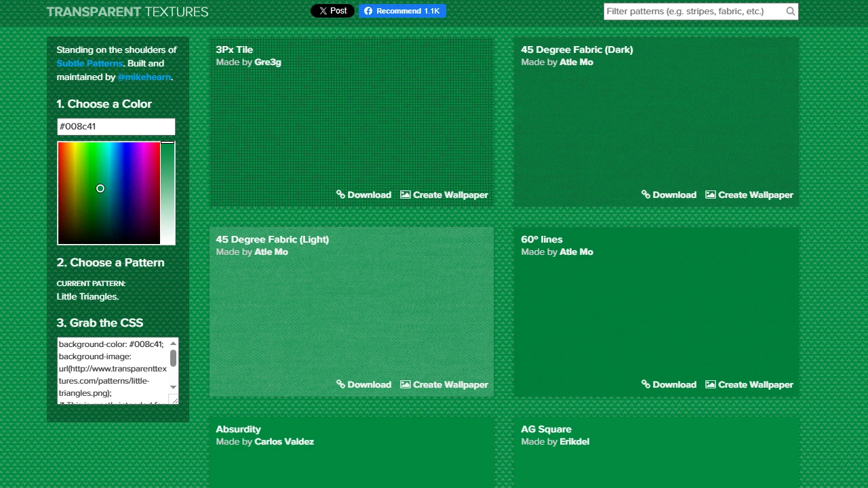Image resolution: width=868 pixels, height=488 pixels.
Task: Visit the @mikehearn profile link
Action: click(x=144, y=77)
